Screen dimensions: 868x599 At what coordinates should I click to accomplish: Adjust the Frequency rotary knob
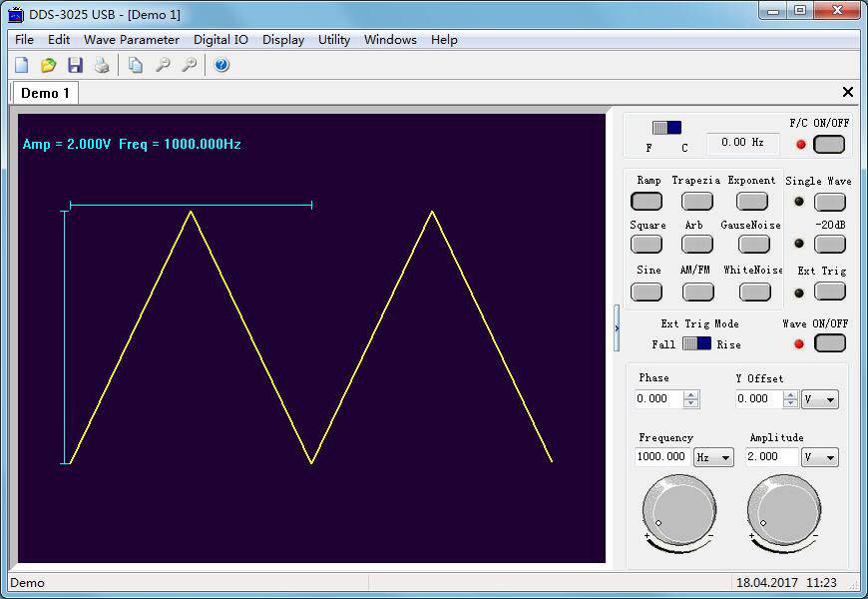[x=678, y=511]
